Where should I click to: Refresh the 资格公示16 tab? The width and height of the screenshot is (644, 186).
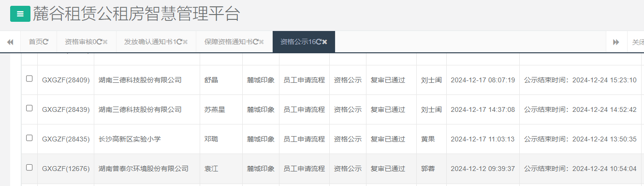click(319, 42)
